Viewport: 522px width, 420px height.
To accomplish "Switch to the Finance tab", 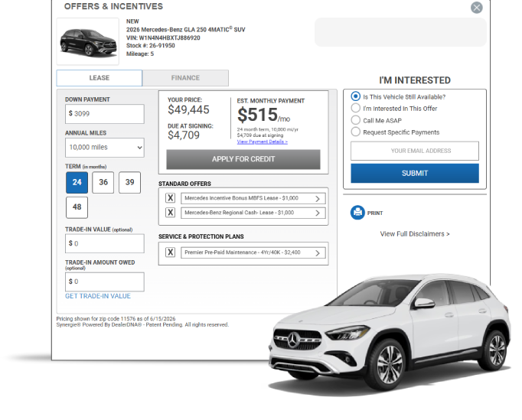I will 185,78.
